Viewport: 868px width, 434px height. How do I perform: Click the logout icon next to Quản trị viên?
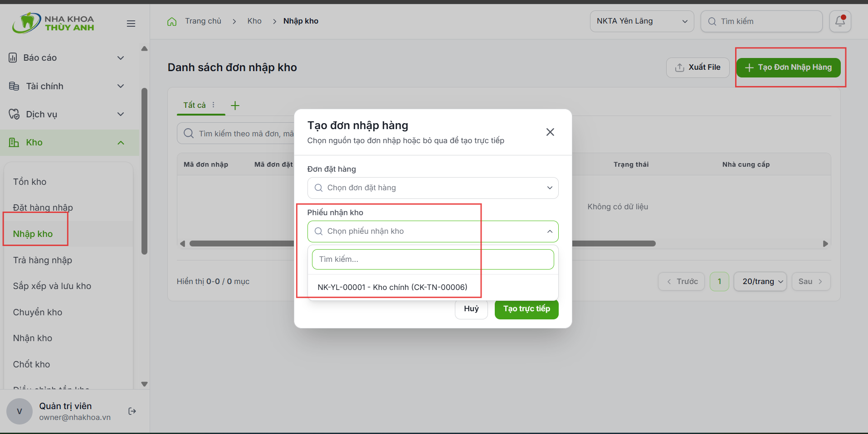(132, 411)
